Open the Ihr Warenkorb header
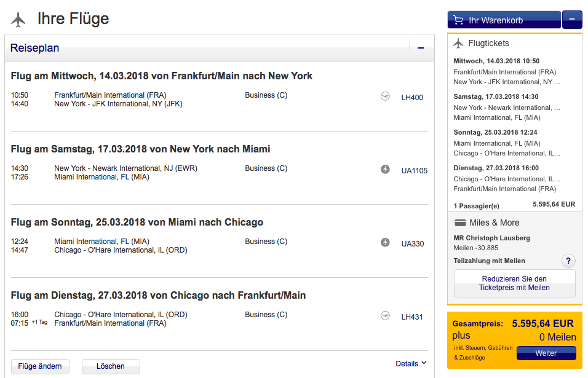This screenshot has height=378, width=588. tap(504, 20)
